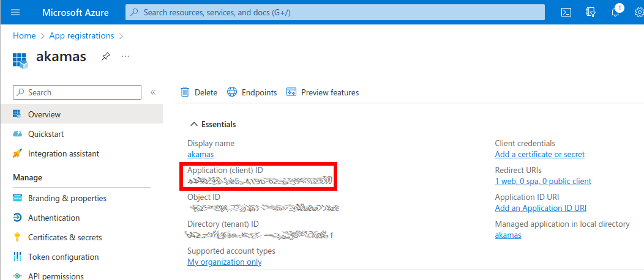Open Add an Application ID URI link

(x=541, y=208)
